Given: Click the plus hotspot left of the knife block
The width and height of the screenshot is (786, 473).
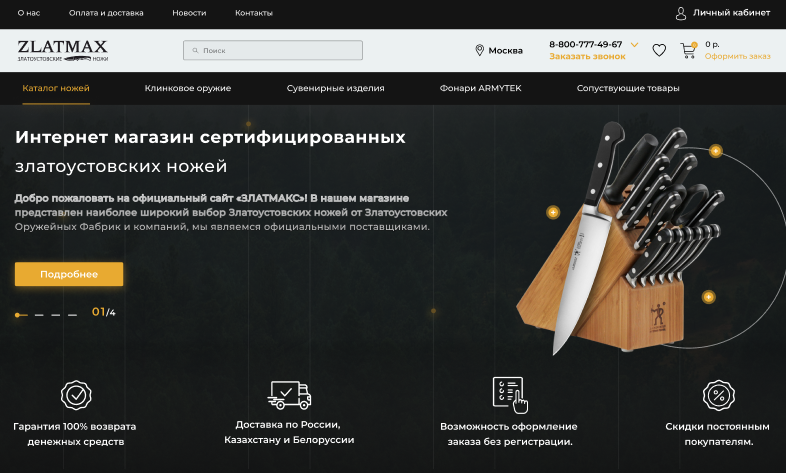Looking at the screenshot, I should [553, 212].
